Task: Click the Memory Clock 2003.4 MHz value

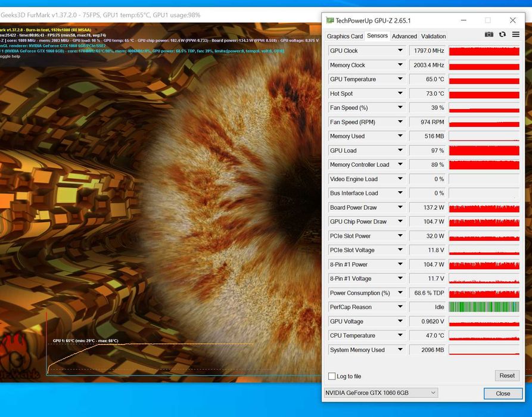Action: coord(428,65)
